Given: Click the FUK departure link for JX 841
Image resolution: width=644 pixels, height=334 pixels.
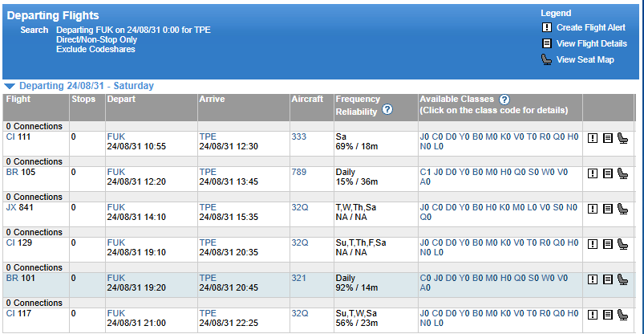Looking at the screenshot, I should point(116,208).
